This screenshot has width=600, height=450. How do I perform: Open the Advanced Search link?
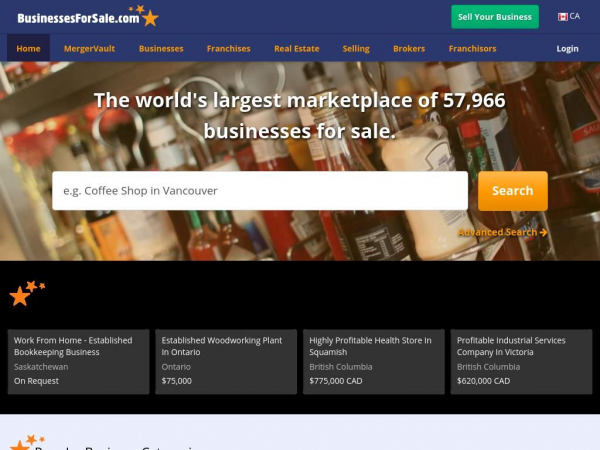click(502, 232)
